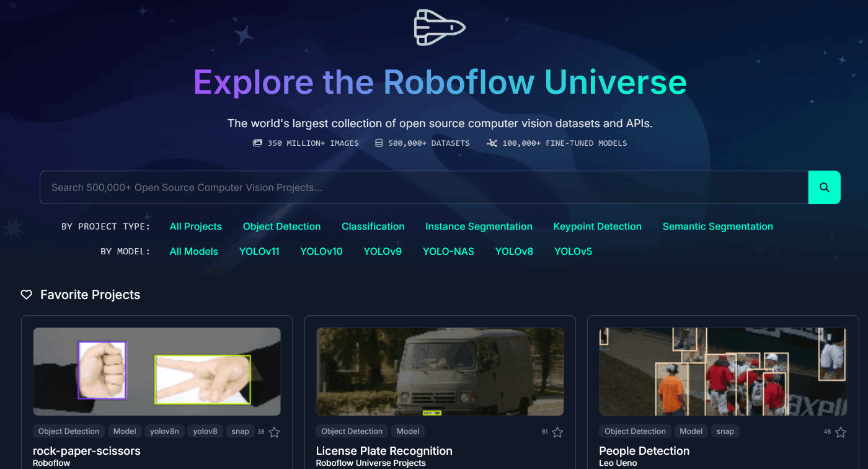Filter projects by Object Detection type
868x469 pixels.
281,226
